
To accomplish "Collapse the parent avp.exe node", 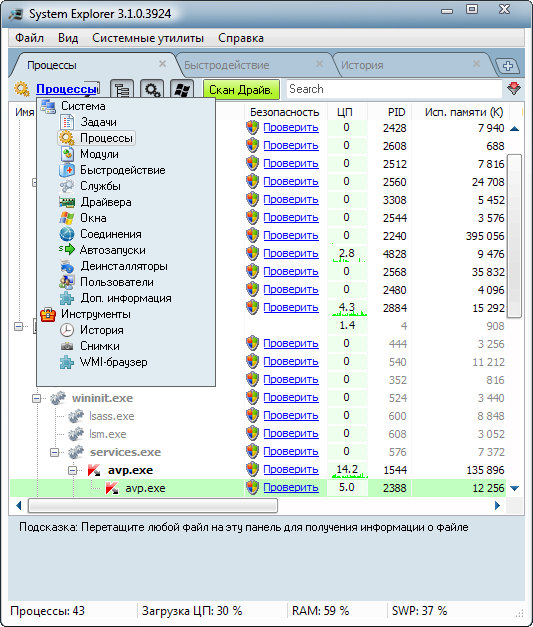I will [72, 470].
